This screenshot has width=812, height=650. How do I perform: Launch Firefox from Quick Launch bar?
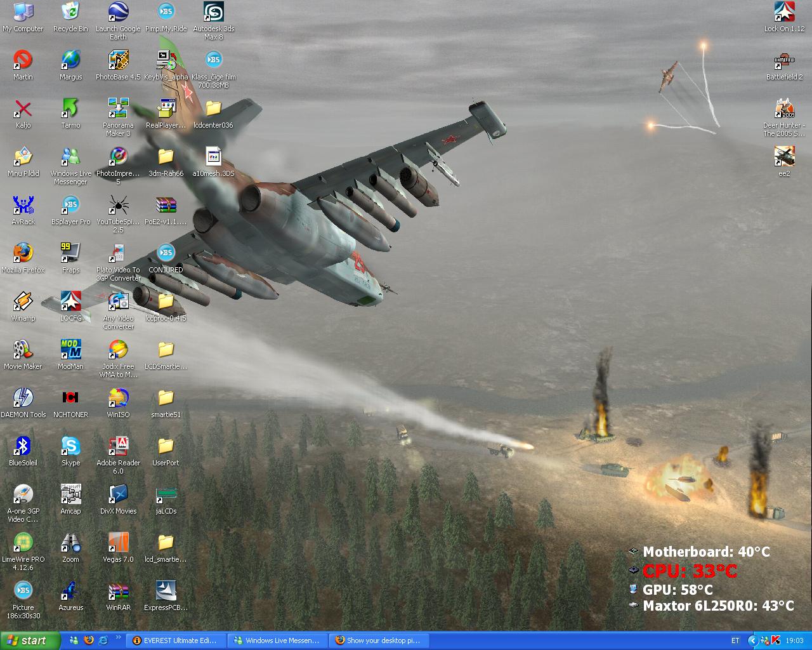tap(89, 640)
